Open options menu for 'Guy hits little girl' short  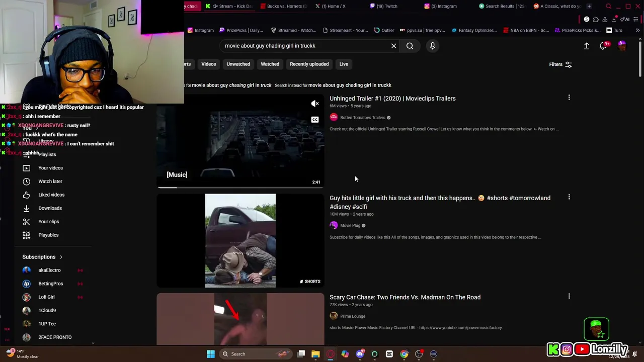coord(569,197)
